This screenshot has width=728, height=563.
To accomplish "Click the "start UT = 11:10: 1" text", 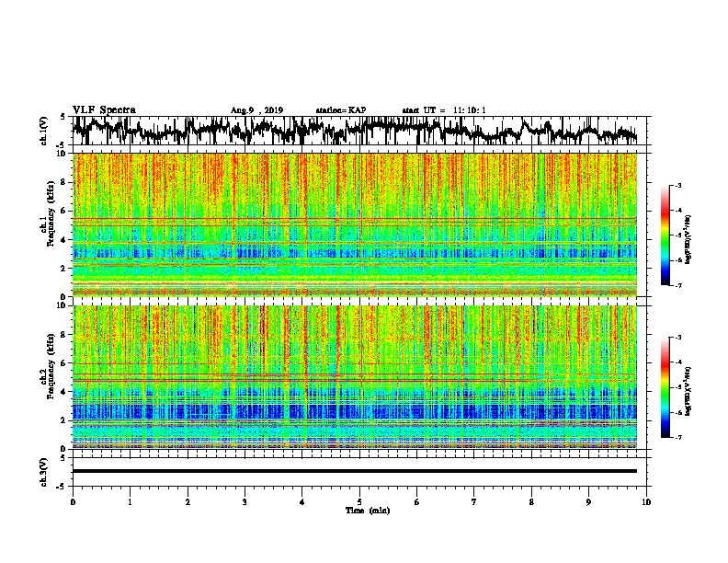I will tap(444, 110).
